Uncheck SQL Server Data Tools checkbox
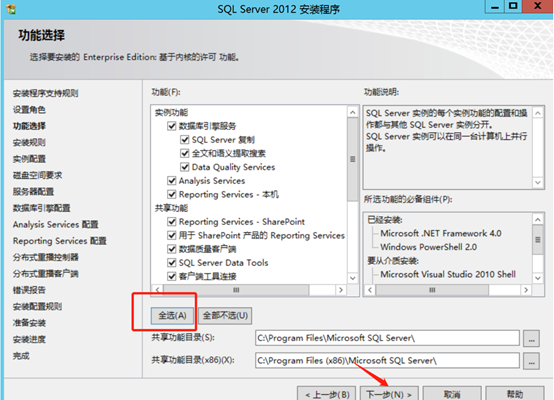 (x=172, y=263)
